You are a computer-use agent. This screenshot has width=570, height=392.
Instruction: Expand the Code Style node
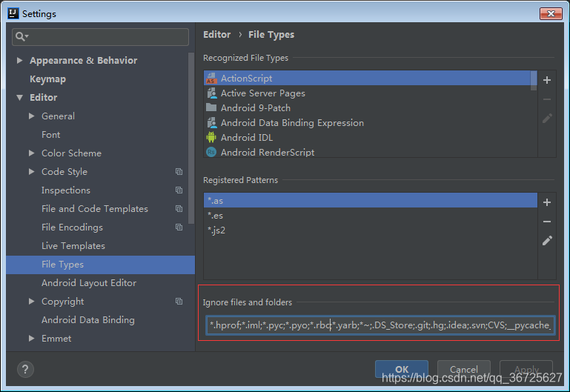[x=32, y=171]
